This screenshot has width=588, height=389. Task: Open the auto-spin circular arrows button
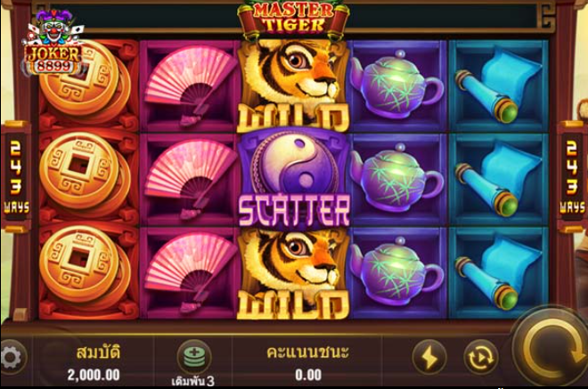(481, 358)
